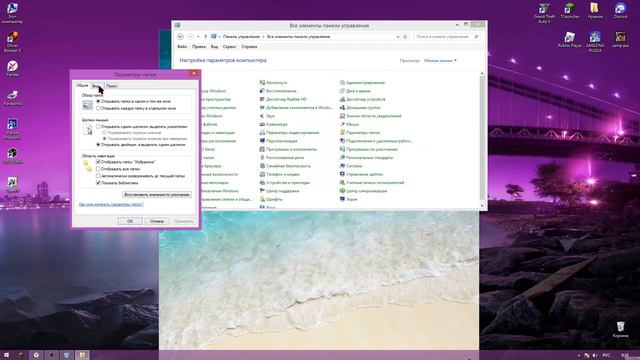Click OK in the folder options dialog
The width and height of the screenshot is (640, 360).
tap(130, 221)
